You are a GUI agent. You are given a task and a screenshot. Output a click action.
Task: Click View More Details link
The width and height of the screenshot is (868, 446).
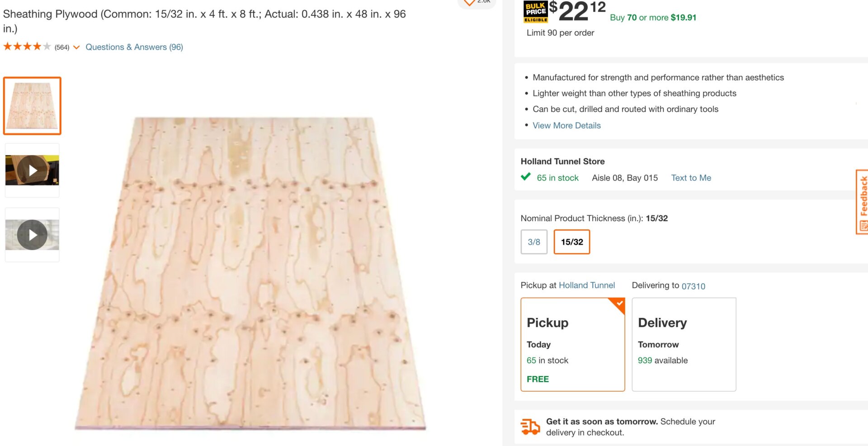566,125
